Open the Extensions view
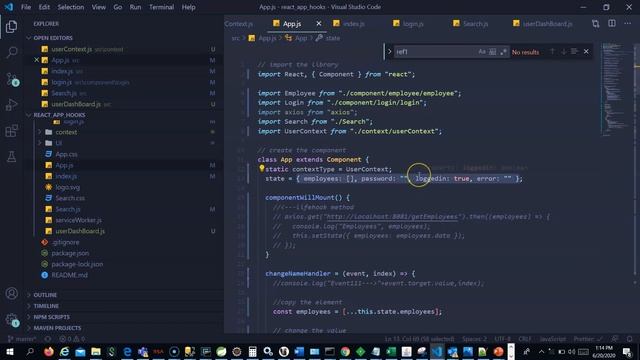This screenshot has width=640, height=360. coord(11,131)
